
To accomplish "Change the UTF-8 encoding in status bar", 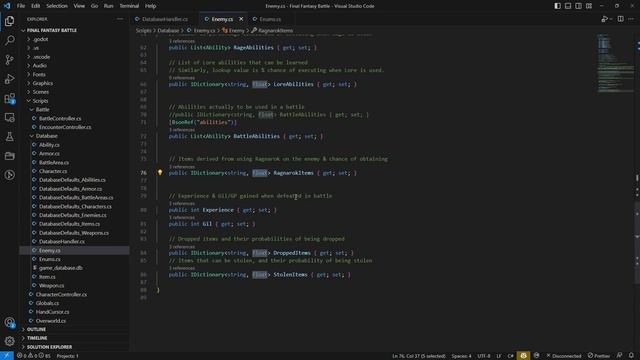I will point(484,356).
